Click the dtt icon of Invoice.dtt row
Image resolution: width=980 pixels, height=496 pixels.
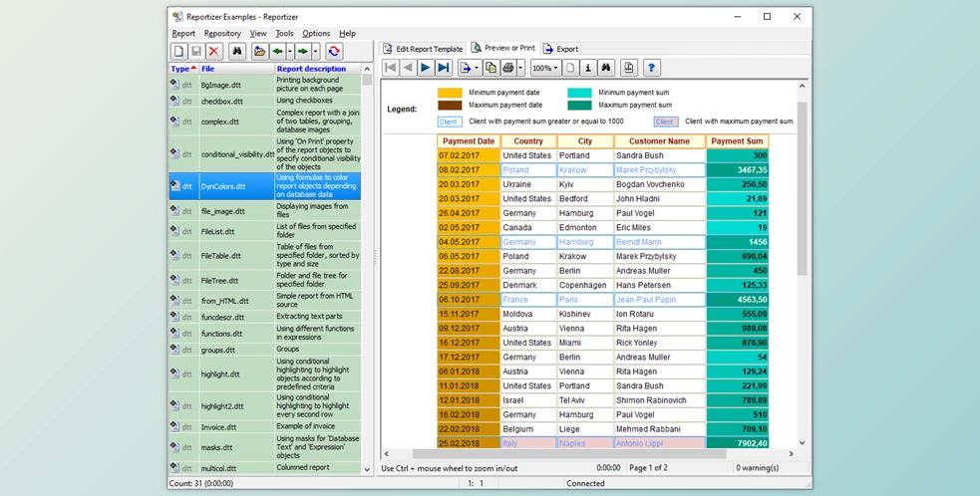pos(175,427)
